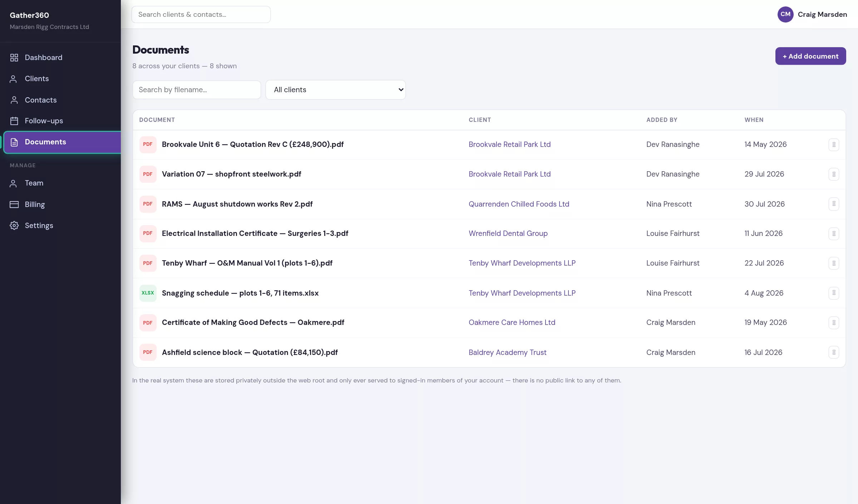Open Brookvale Unit 6 Quotation Rev C file
Image resolution: width=858 pixels, height=504 pixels.
pos(253,144)
